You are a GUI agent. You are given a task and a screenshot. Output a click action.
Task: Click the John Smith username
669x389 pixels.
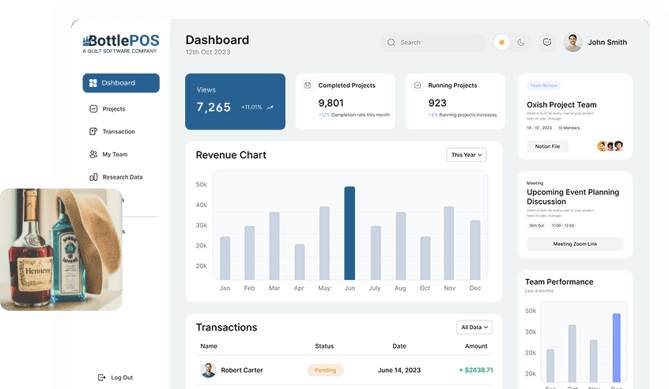pos(608,42)
